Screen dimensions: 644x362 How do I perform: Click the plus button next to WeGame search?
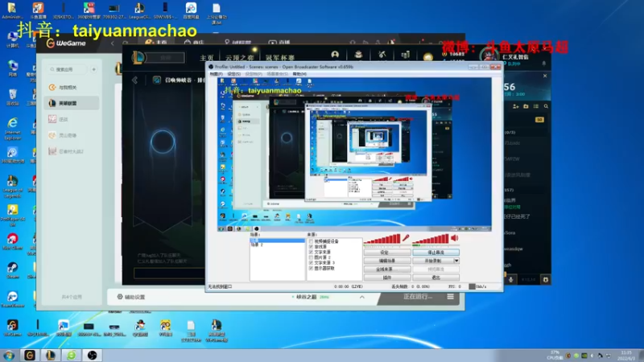(x=94, y=69)
